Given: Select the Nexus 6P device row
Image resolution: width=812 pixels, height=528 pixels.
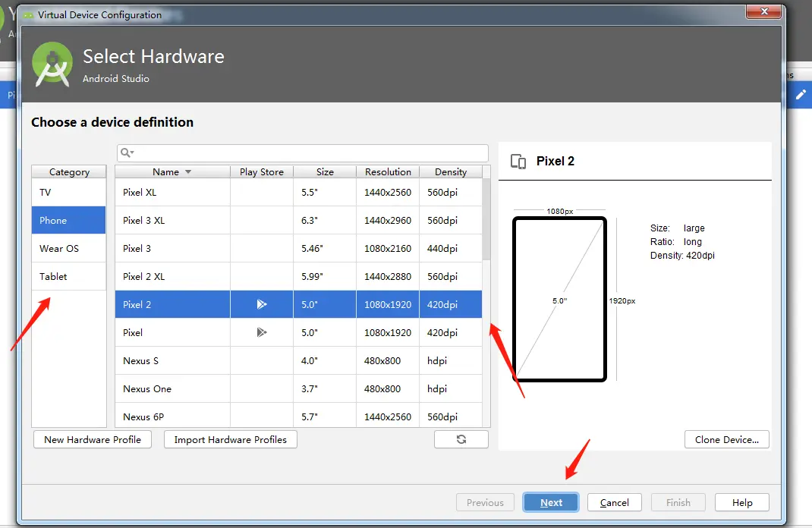Looking at the screenshot, I should [x=299, y=416].
